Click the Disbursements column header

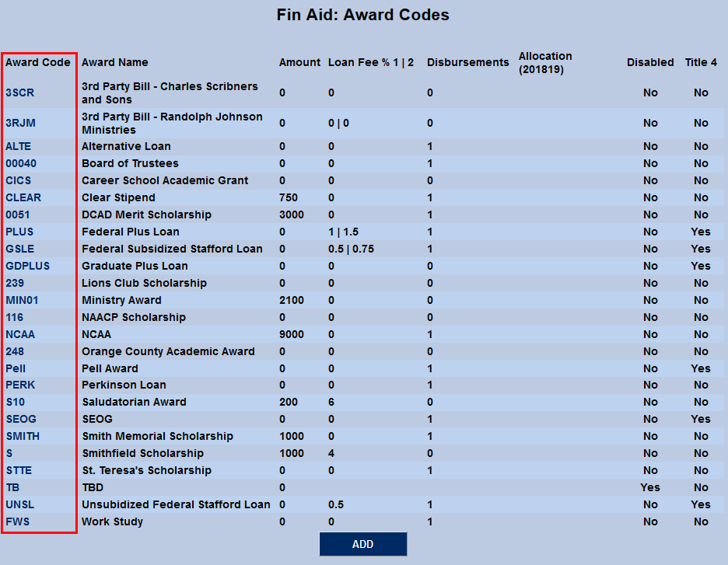pos(468,63)
